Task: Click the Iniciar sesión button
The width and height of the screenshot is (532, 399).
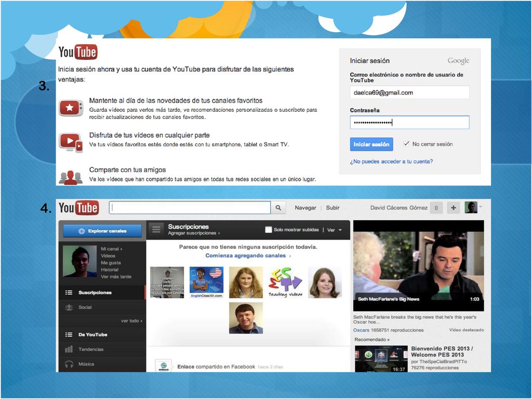Action: (x=371, y=144)
